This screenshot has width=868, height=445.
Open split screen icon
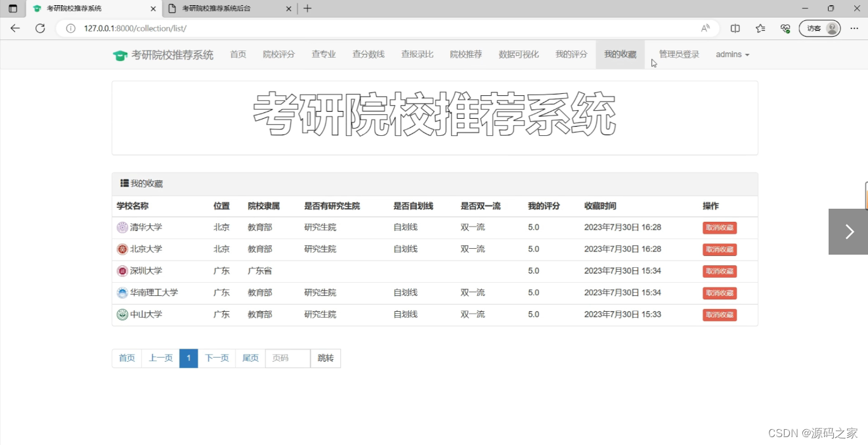[735, 28]
